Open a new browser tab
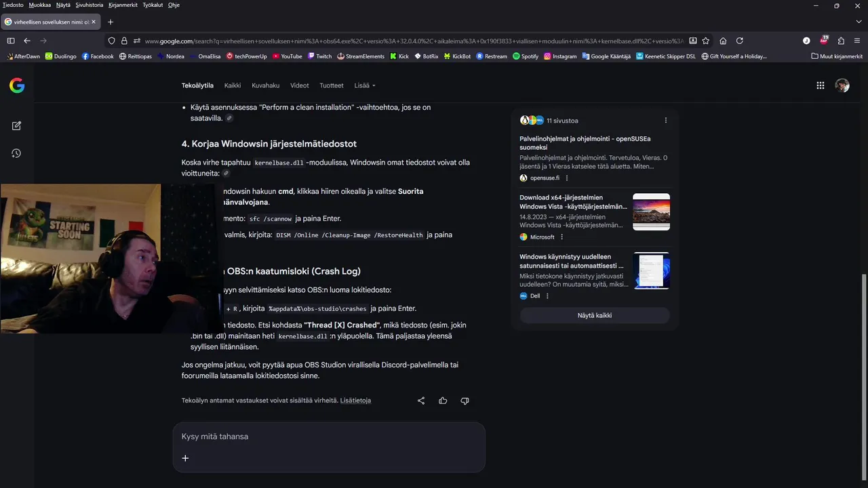Viewport: 868px width, 488px height. pos(111,22)
